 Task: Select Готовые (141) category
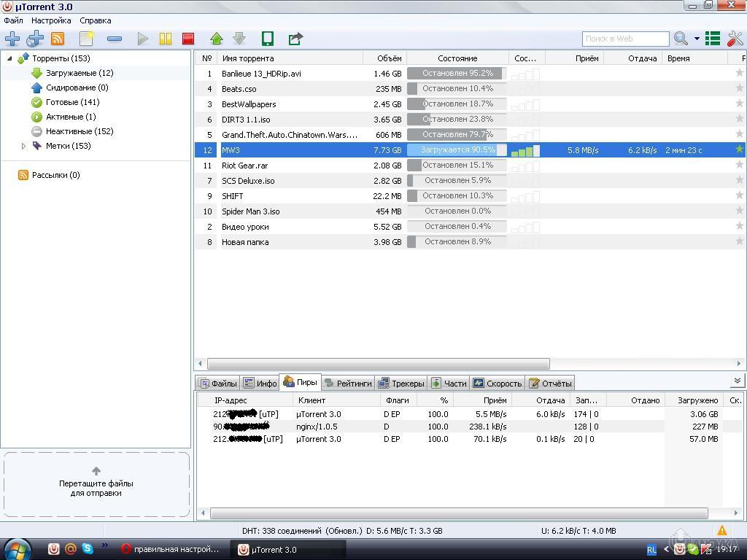[x=65, y=102]
